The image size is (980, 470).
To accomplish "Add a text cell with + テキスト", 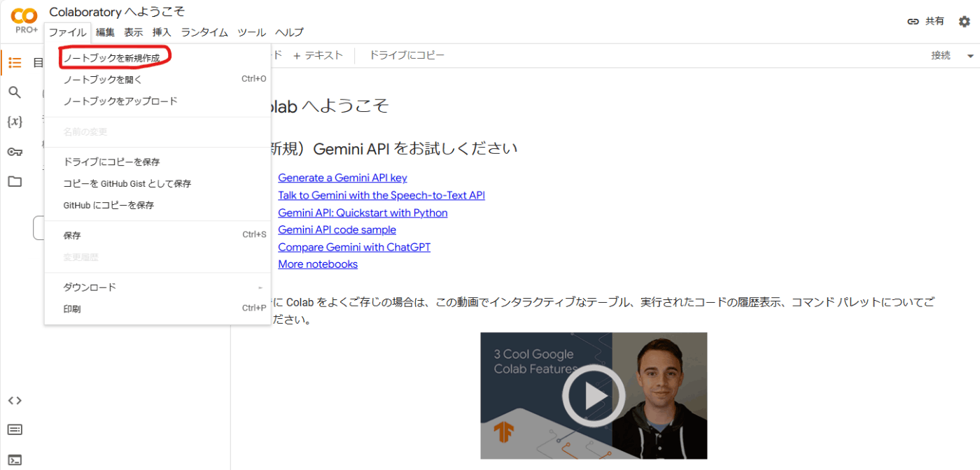I will 318,55.
